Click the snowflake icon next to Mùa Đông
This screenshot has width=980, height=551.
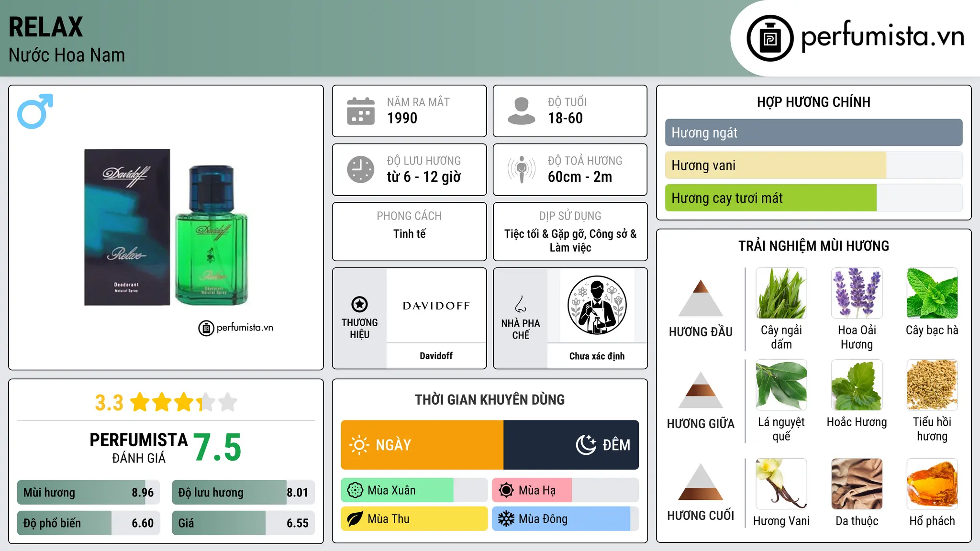(x=506, y=519)
